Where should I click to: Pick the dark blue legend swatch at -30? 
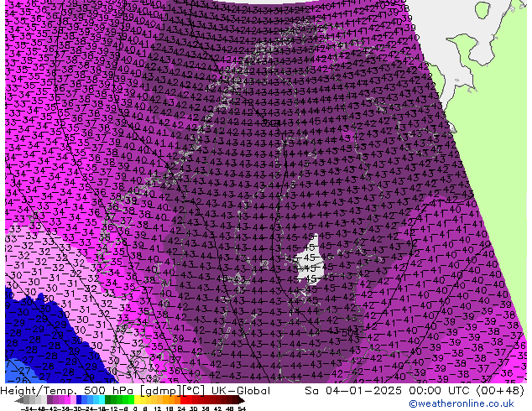coord(79,400)
